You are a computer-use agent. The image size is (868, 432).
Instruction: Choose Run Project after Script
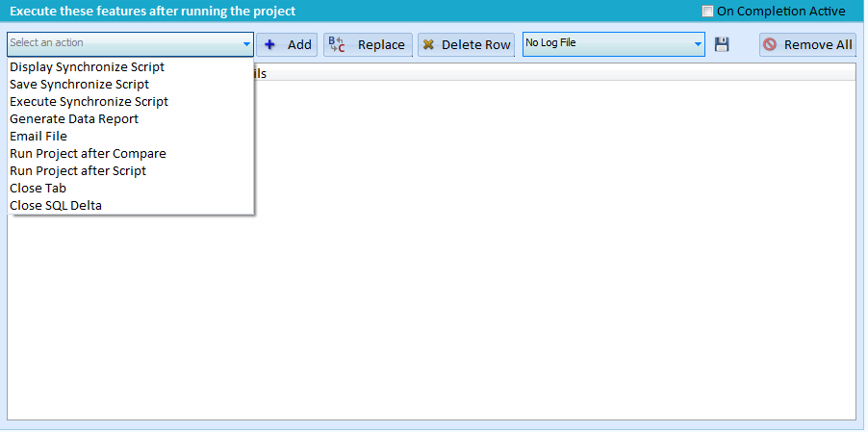pyautogui.click(x=131, y=170)
